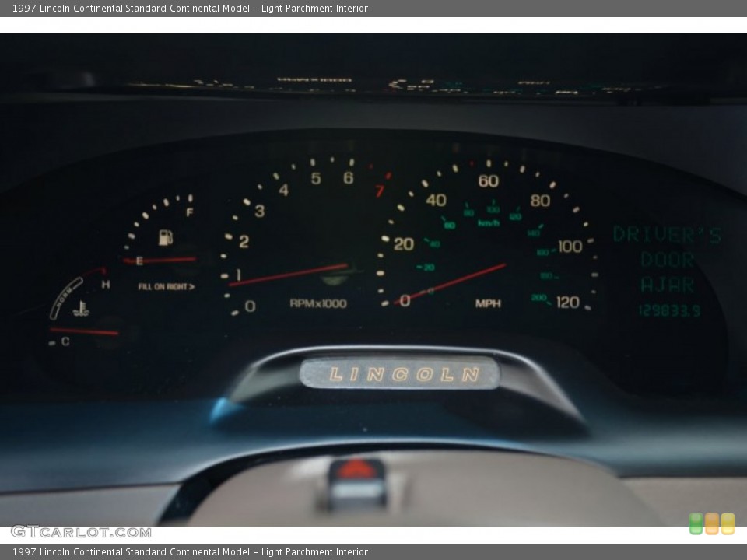Click the odometer reading 129833.9
Viewport: 747px width, 560px height.
669,311
